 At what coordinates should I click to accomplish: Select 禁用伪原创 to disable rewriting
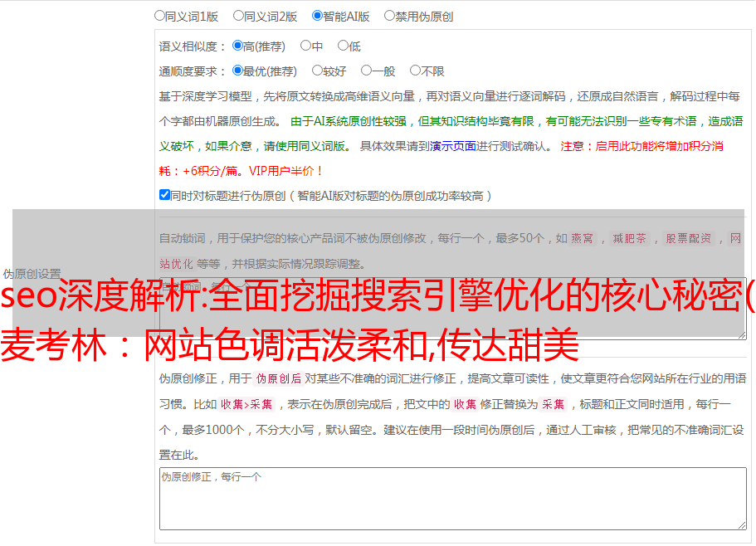click(389, 16)
